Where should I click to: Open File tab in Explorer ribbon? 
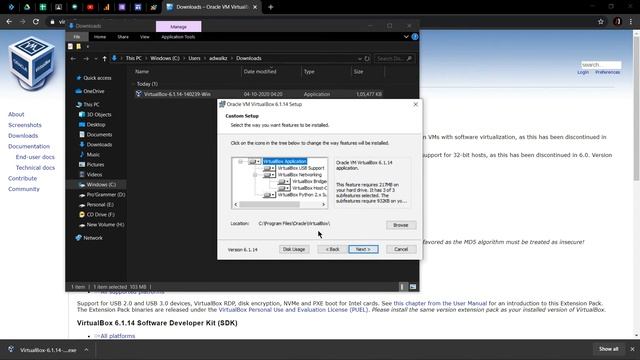(x=77, y=37)
